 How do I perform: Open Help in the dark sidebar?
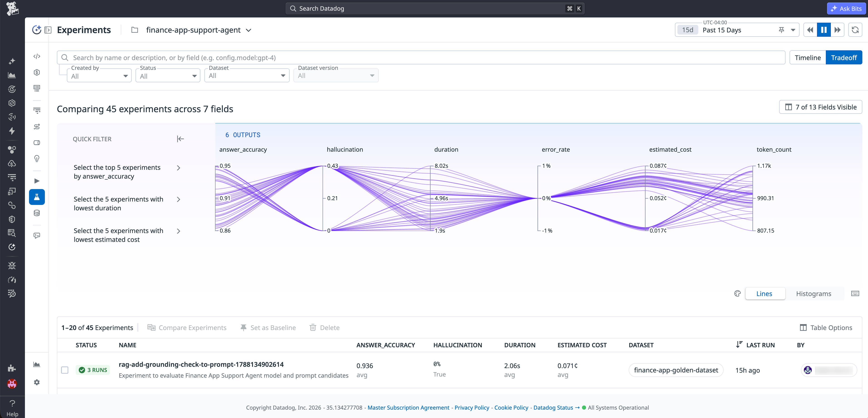click(12, 408)
